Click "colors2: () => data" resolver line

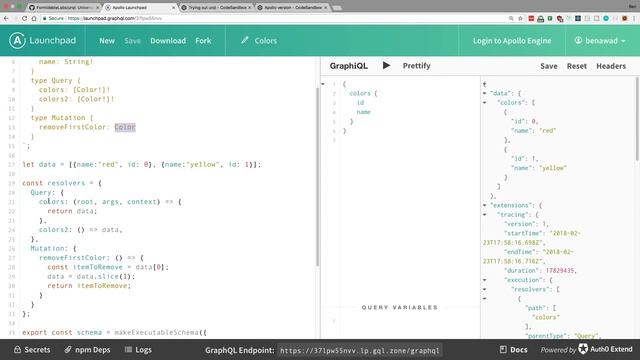click(x=80, y=230)
